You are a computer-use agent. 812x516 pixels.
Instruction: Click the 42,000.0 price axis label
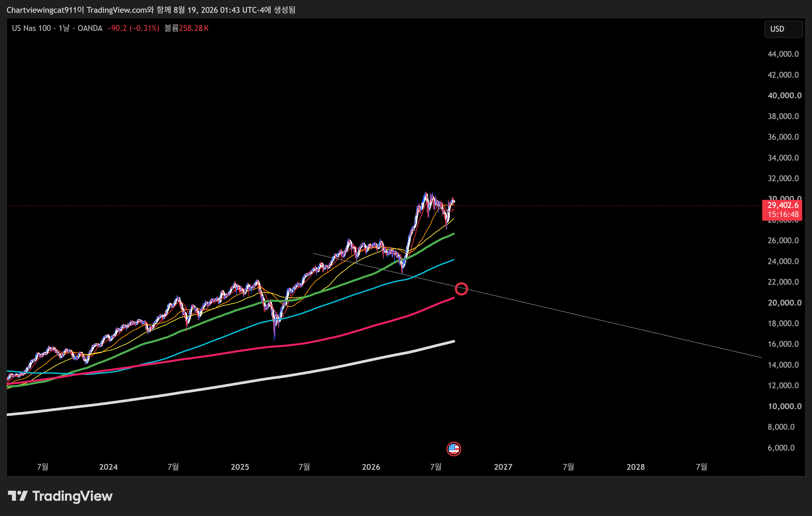pos(783,75)
